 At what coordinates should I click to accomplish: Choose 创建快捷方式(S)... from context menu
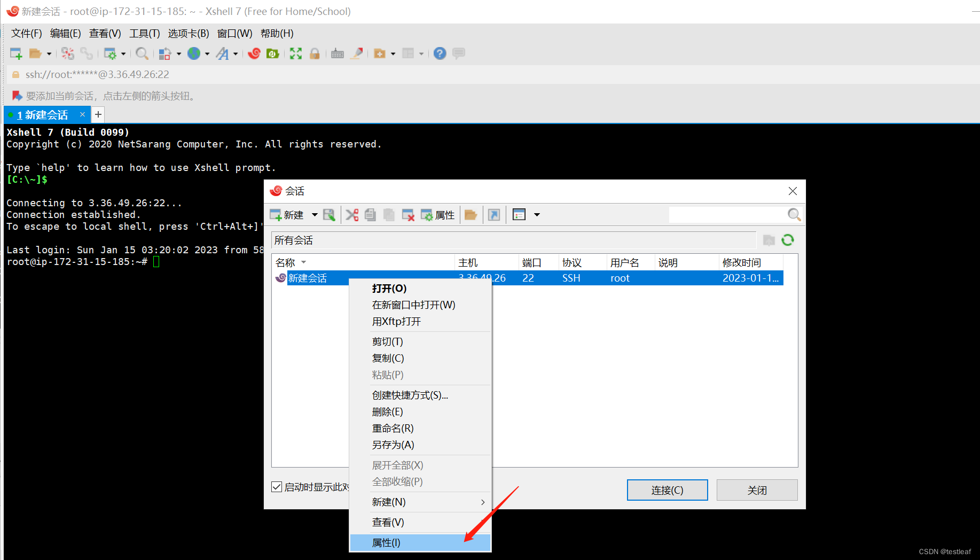[x=420, y=395]
